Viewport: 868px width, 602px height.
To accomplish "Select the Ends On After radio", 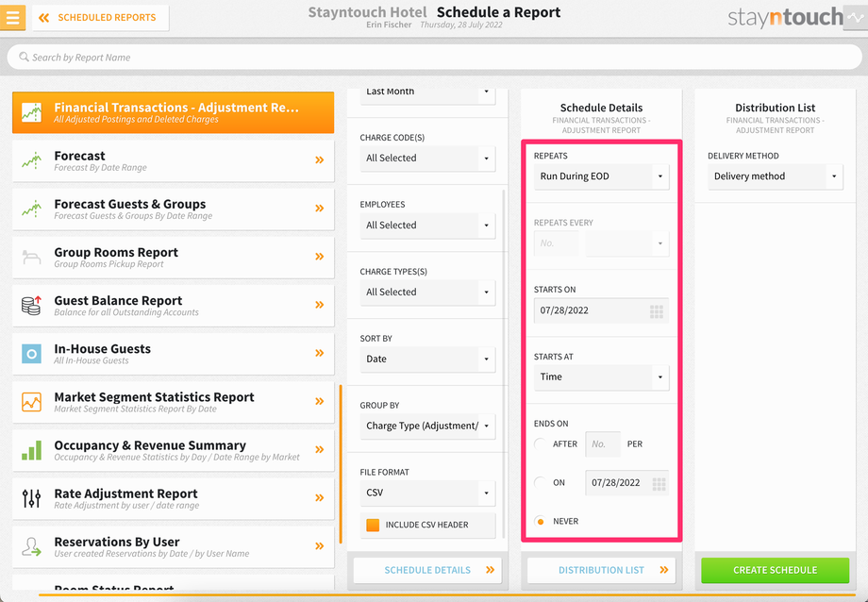I will click(541, 444).
